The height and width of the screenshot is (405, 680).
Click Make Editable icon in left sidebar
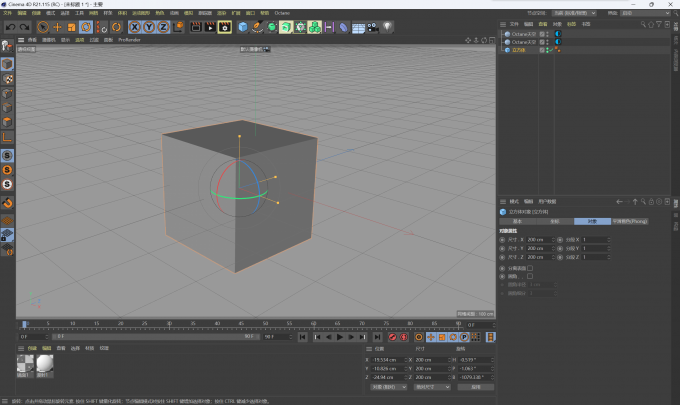(7, 46)
